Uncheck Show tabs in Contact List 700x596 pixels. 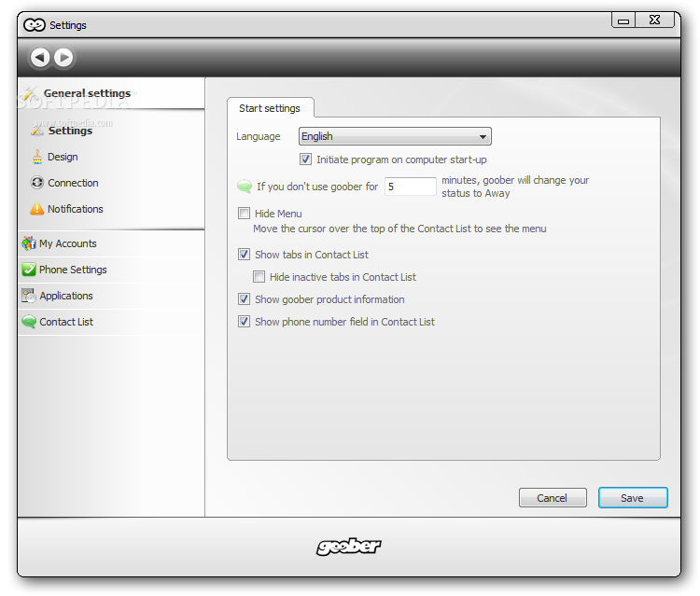(245, 255)
